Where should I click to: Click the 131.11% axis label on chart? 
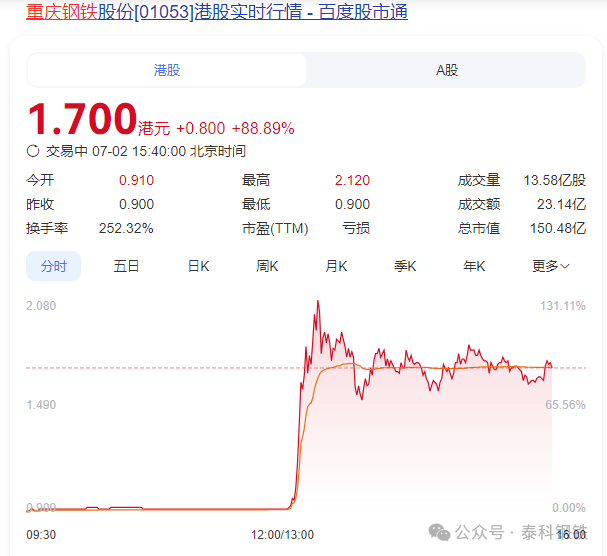[563, 306]
